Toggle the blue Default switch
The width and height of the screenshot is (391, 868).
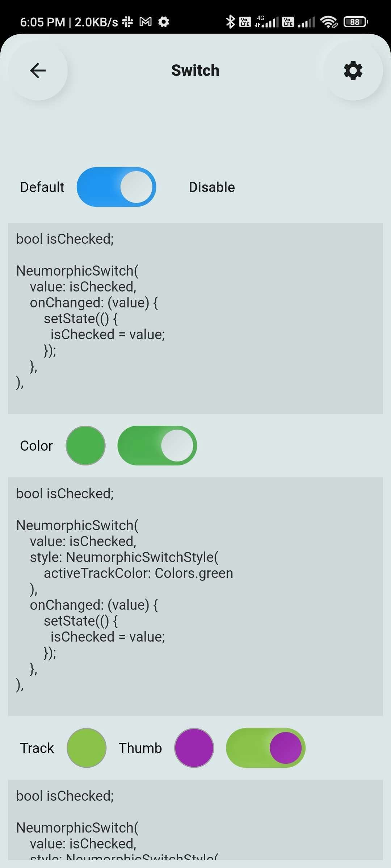click(116, 187)
